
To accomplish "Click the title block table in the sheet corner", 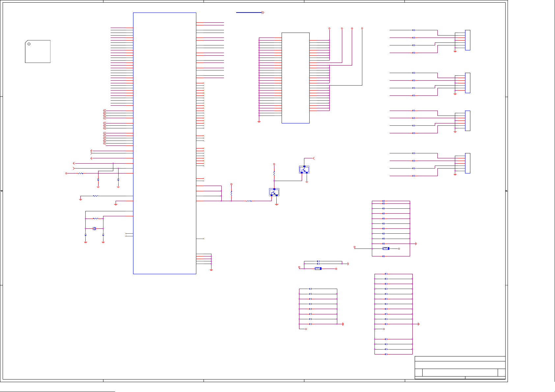I will (x=460, y=368).
